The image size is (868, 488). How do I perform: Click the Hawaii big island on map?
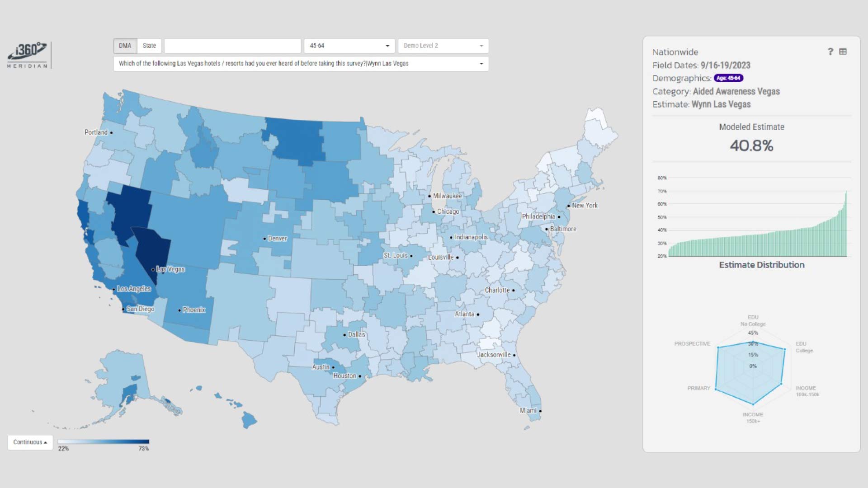249,420
